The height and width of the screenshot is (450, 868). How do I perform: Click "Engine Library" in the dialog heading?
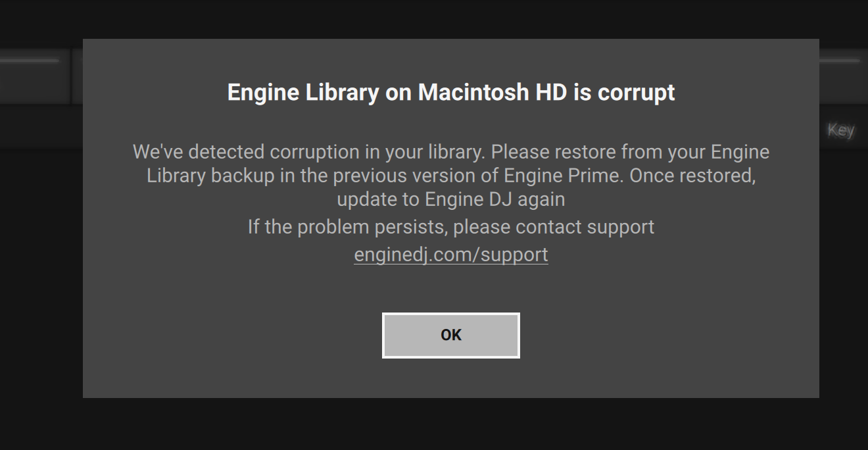[x=302, y=93]
